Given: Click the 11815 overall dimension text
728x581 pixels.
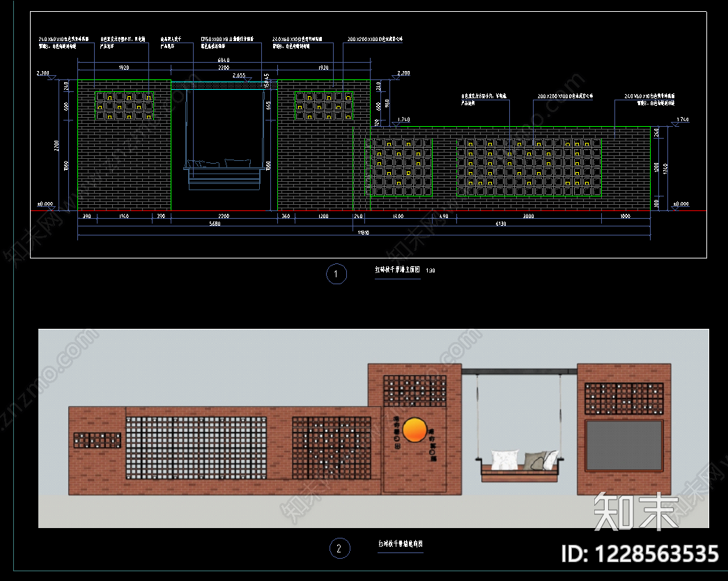Looking at the screenshot, I should [363, 233].
